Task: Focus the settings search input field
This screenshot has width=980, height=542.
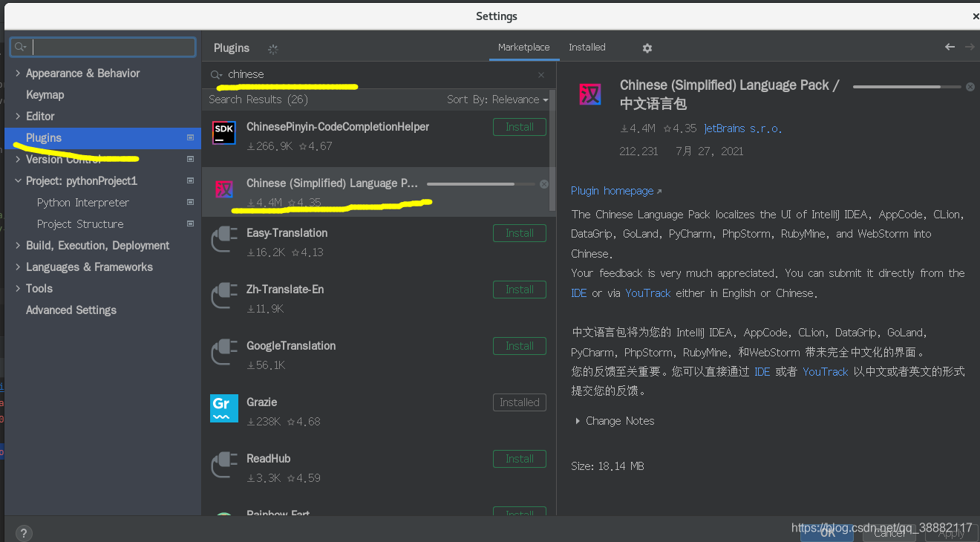Action: pyautogui.click(x=103, y=48)
